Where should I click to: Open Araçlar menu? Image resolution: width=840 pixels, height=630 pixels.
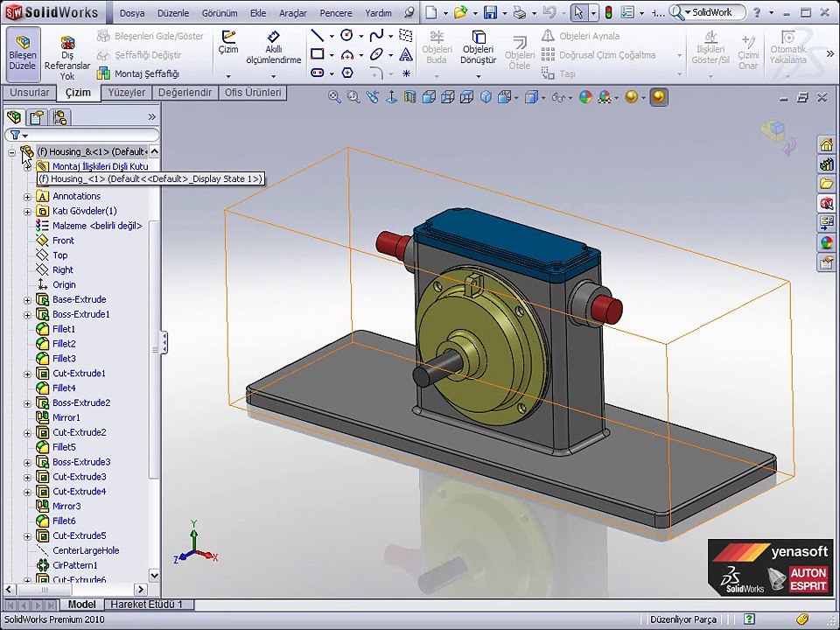(x=293, y=13)
